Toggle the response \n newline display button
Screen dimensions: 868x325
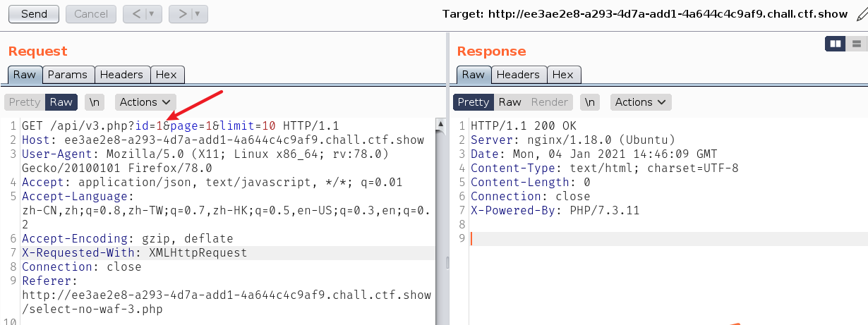(589, 102)
